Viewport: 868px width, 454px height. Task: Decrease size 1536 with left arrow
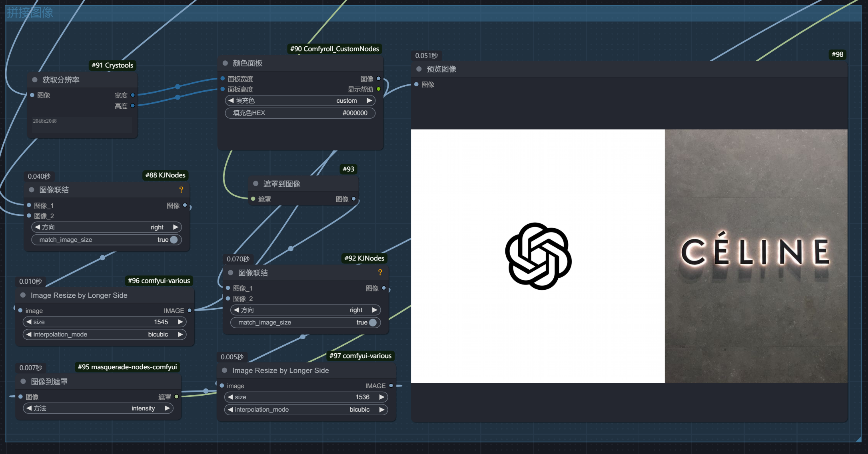pyautogui.click(x=230, y=397)
